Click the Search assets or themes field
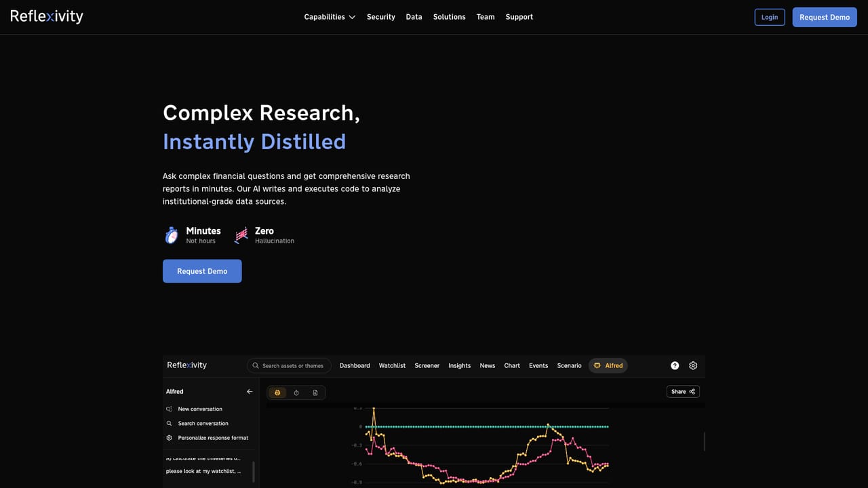868x488 pixels. coord(290,365)
